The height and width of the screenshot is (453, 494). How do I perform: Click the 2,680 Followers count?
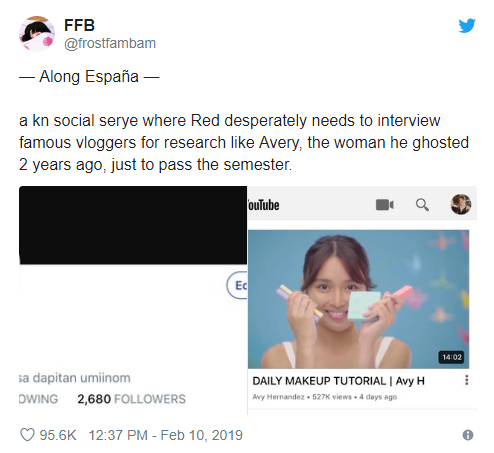click(131, 399)
